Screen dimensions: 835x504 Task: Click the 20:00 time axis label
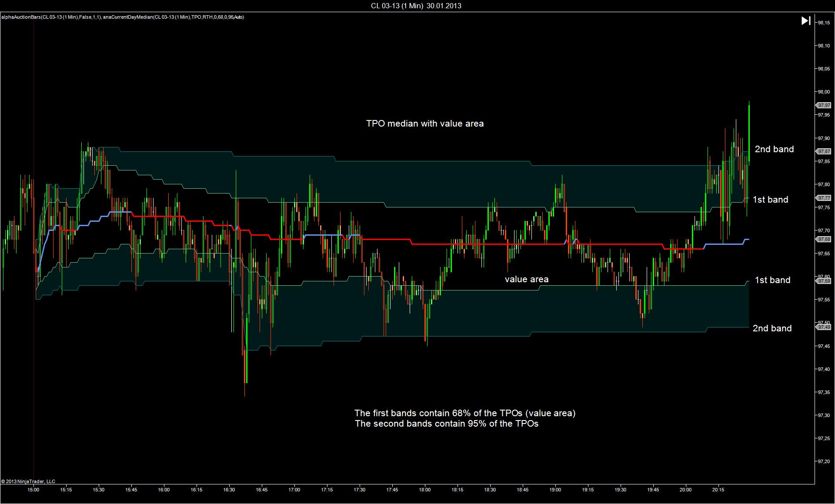tap(686, 490)
